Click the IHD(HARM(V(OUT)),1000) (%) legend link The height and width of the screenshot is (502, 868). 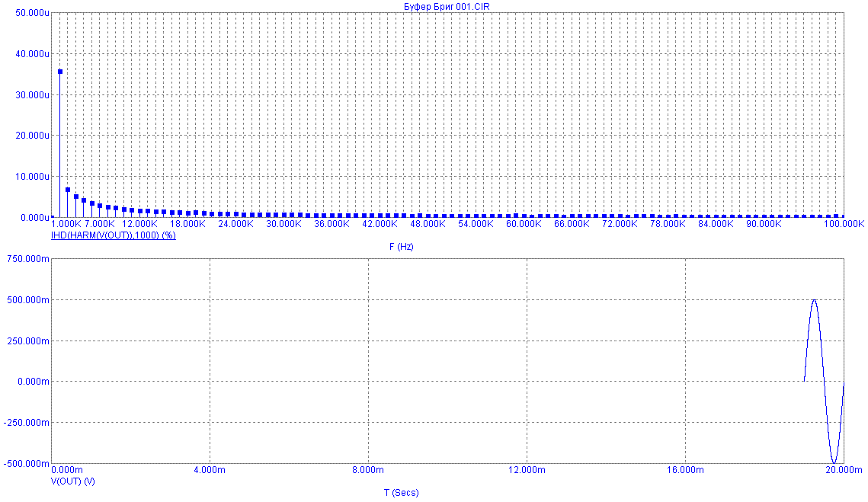point(114,235)
